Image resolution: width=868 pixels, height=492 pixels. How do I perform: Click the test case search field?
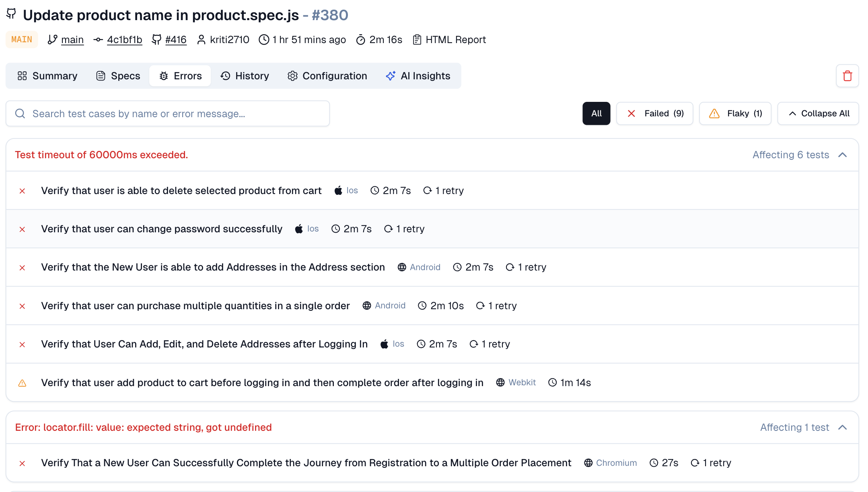(173, 114)
